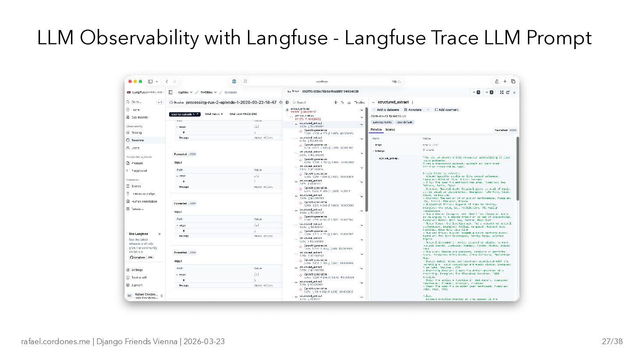Screen dimensions: 644x363
Task: Expand the ragtime organization dropdown
Action: (185, 93)
